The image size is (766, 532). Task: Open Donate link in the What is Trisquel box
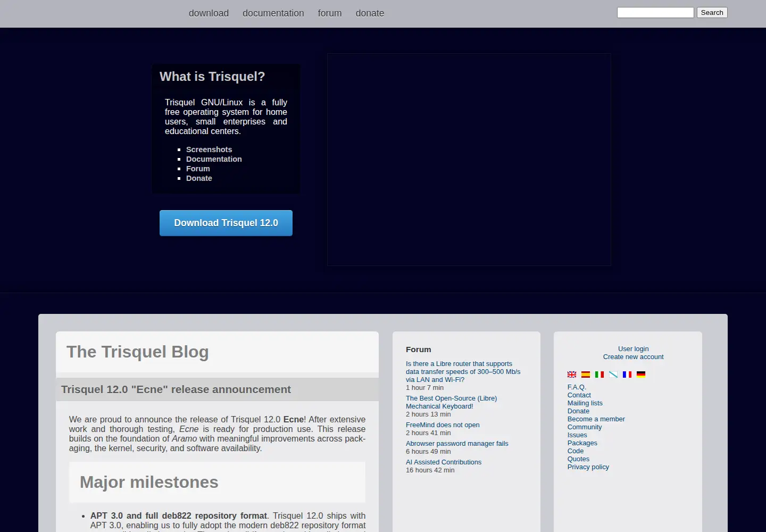pos(199,178)
